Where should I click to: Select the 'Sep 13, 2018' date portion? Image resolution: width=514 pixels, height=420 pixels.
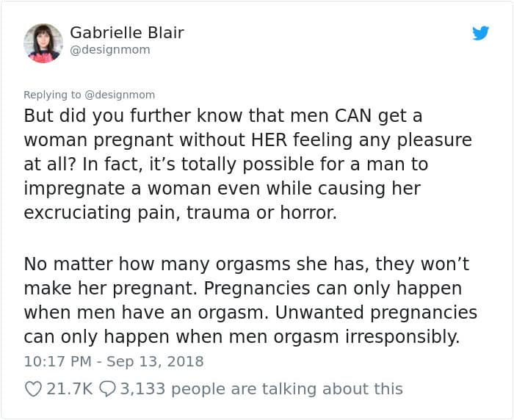coord(155,361)
